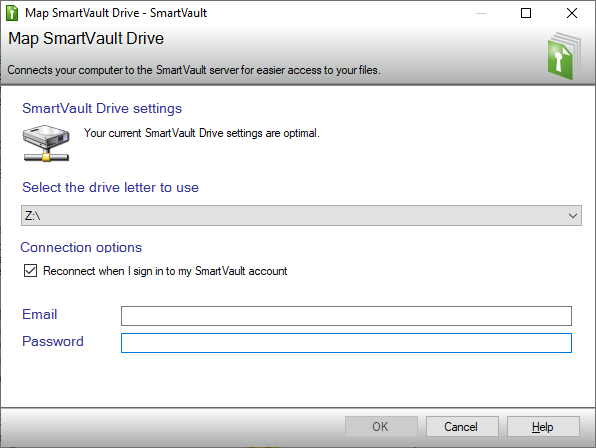
Task: Click the Email input field
Action: tap(346, 316)
